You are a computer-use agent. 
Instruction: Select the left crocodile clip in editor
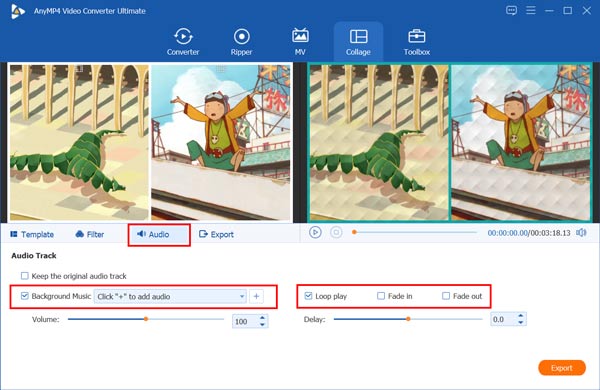tap(78, 142)
